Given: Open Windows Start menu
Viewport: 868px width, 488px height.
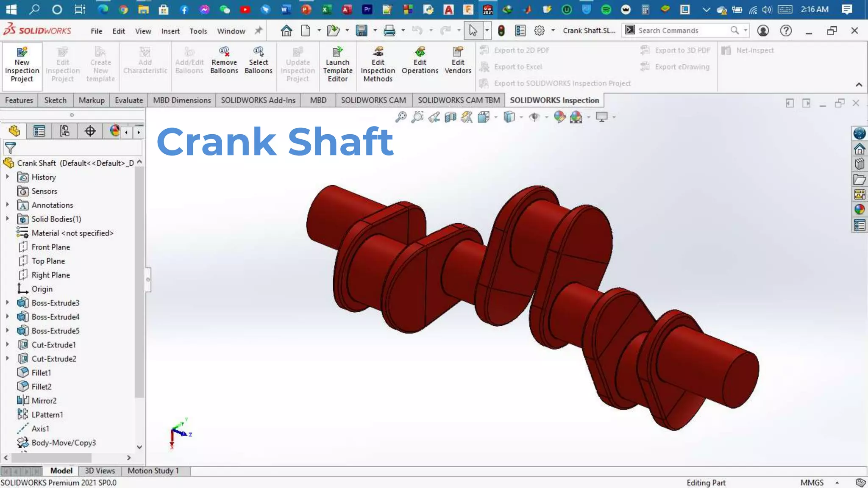Looking at the screenshot, I should (x=11, y=9).
